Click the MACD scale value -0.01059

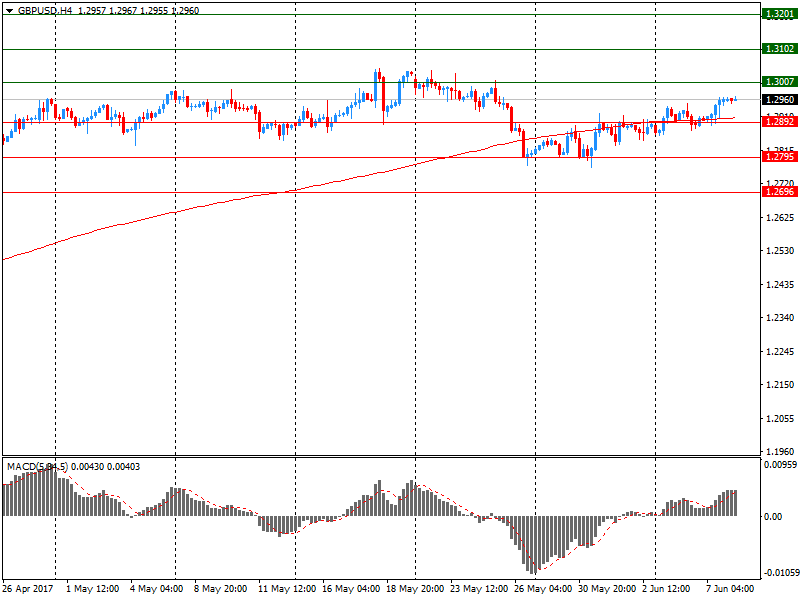[x=780, y=573]
